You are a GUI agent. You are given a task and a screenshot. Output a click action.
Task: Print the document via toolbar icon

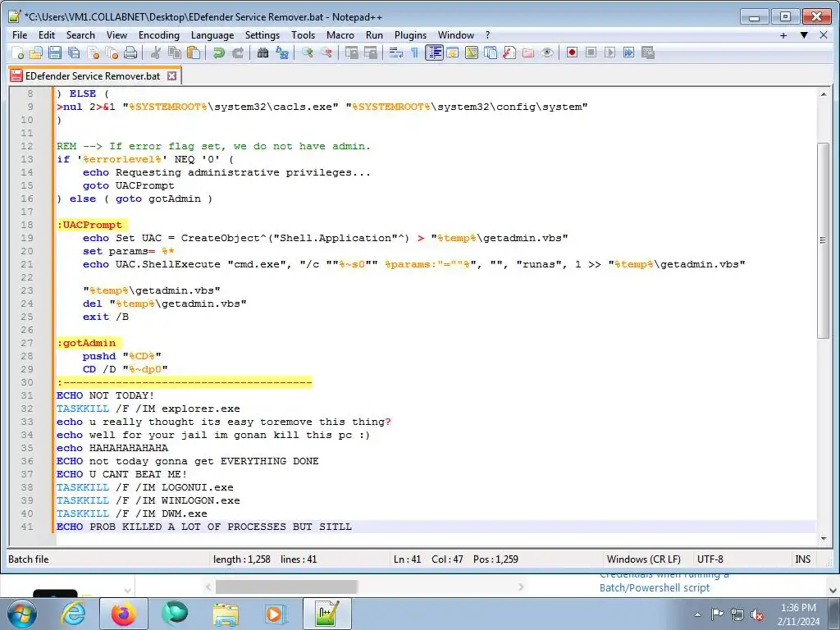click(130, 52)
